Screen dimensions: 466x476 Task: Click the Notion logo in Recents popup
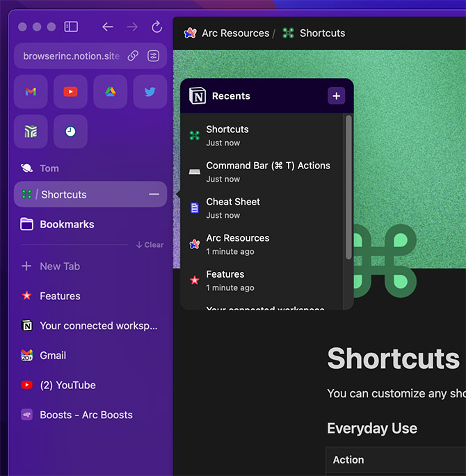[x=198, y=96]
